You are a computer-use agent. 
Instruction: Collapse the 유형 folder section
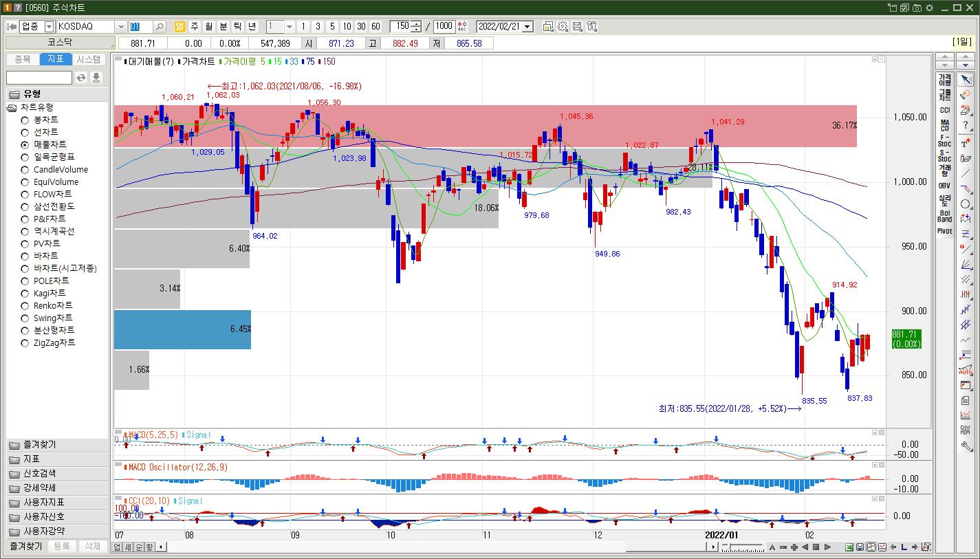coord(57,94)
